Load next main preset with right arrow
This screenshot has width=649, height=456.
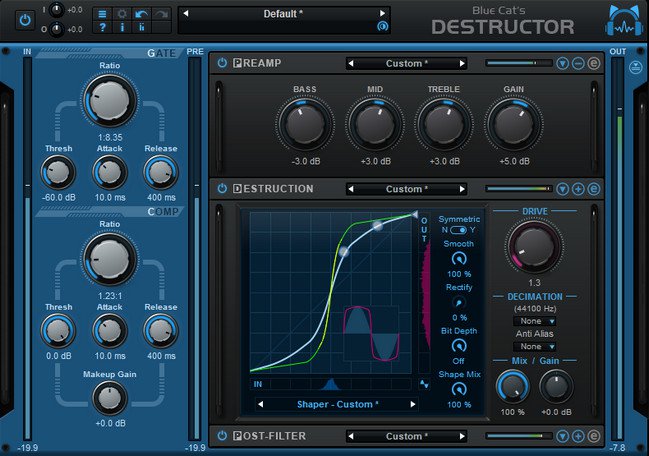tap(382, 14)
